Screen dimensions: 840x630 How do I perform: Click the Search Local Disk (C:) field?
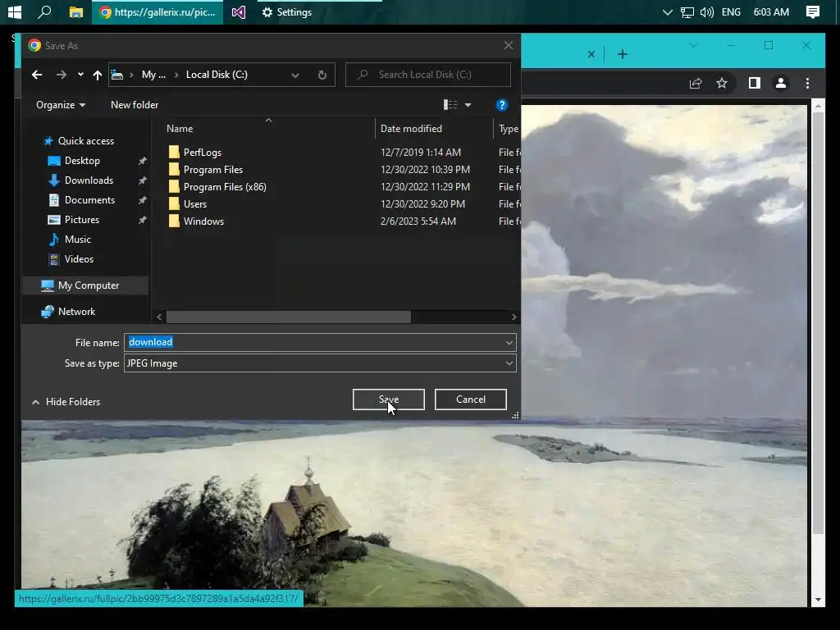pyautogui.click(x=428, y=75)
